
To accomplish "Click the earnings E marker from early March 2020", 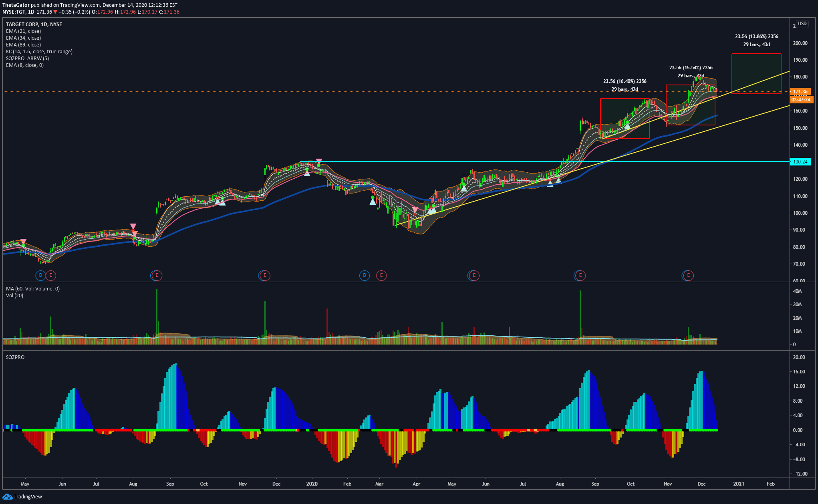I will (381, 275).
